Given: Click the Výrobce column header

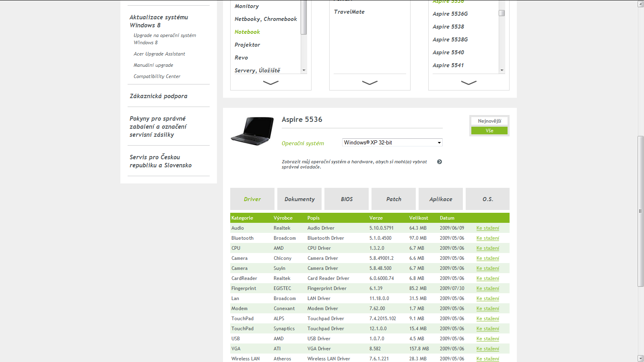Looking at the screenshot, I should (283, 218).
